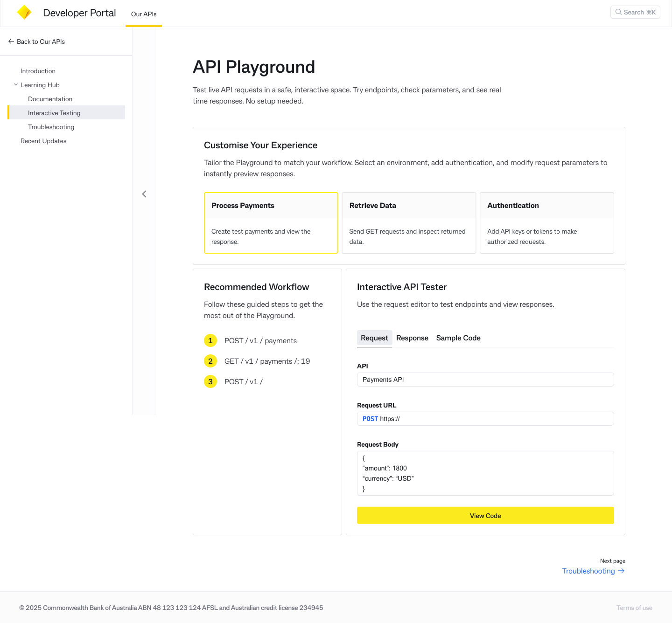The height and width of the screenshot is (623, 672).
Task: Select the Authentication scenario card
Action: tap(546, 223)
